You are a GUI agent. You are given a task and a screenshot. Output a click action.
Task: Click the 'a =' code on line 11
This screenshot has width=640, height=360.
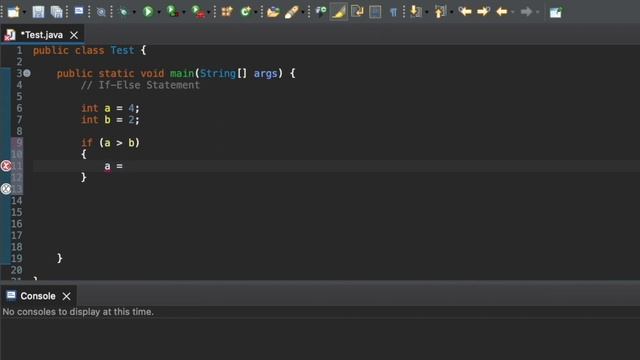tap(113, 166)
